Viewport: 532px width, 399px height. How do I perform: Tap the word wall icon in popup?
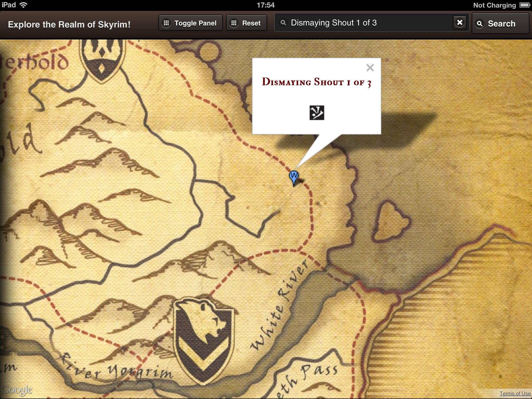pyautogui.click(x=317, y=113)
